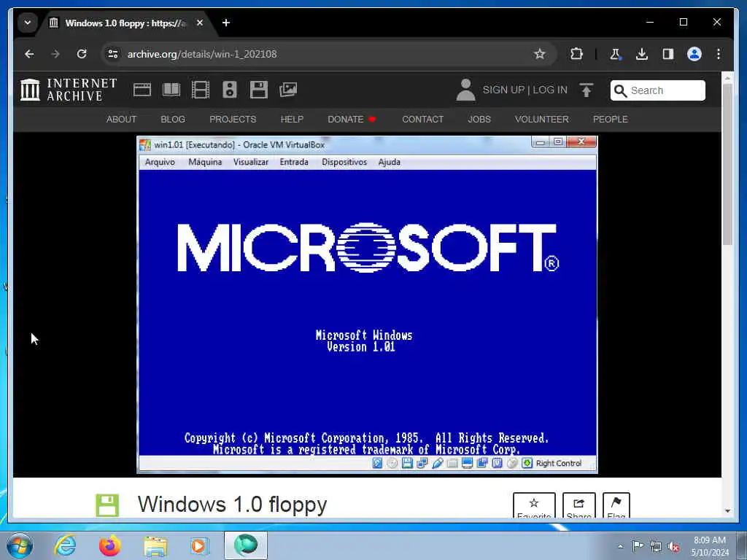Launch Firefox from the taskbar
The height and width of the screenshot is (560, 747).
109,545
